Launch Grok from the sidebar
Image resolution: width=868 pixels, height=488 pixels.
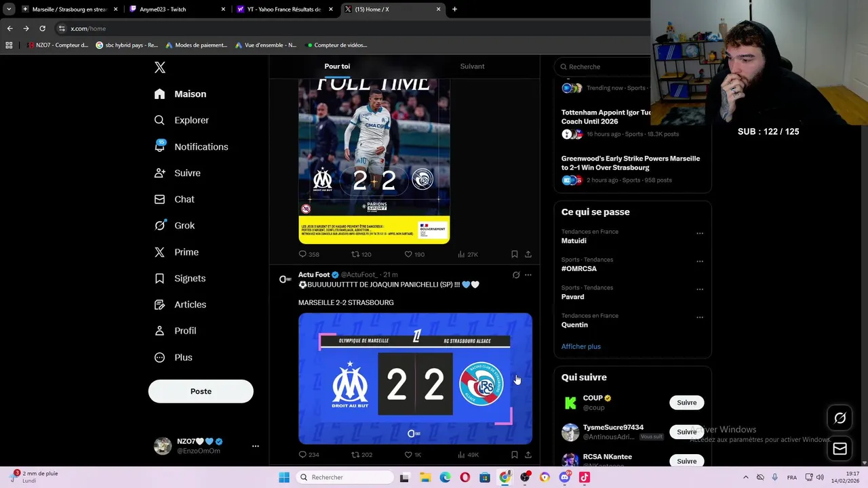click(174, 226)
